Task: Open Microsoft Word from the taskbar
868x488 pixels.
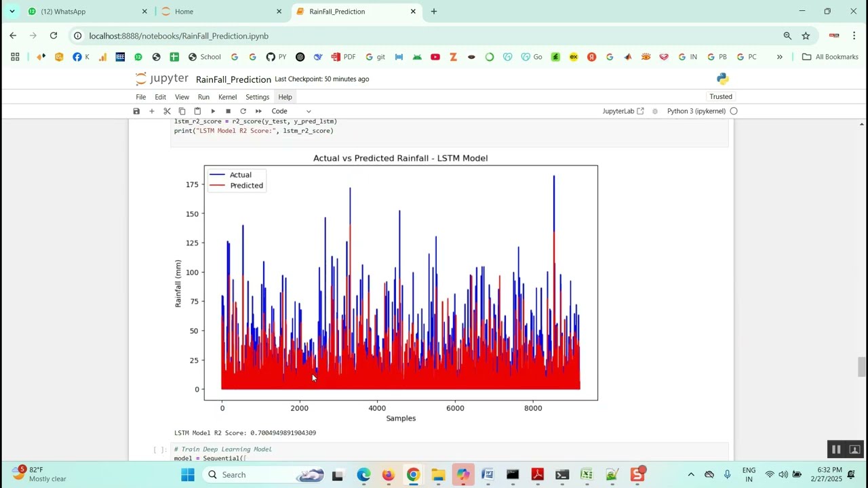Action: pos(488,474)
